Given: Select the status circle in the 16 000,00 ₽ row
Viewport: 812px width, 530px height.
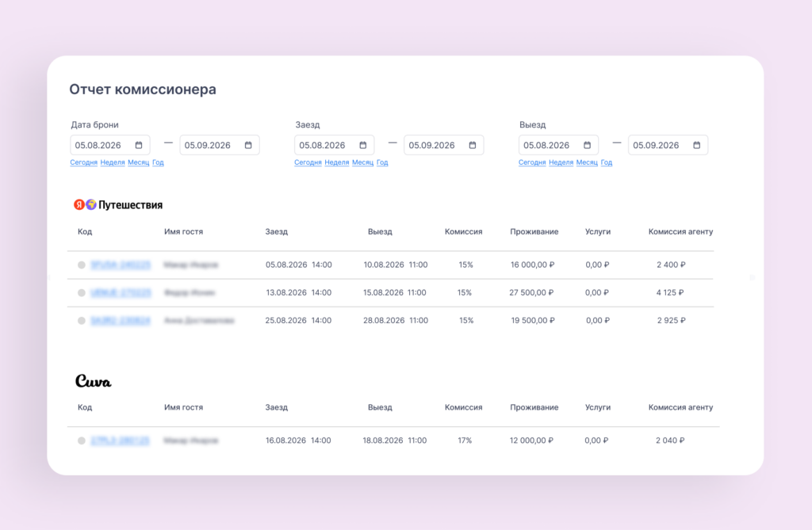Looking at the screenshot, I should (82, 265).
